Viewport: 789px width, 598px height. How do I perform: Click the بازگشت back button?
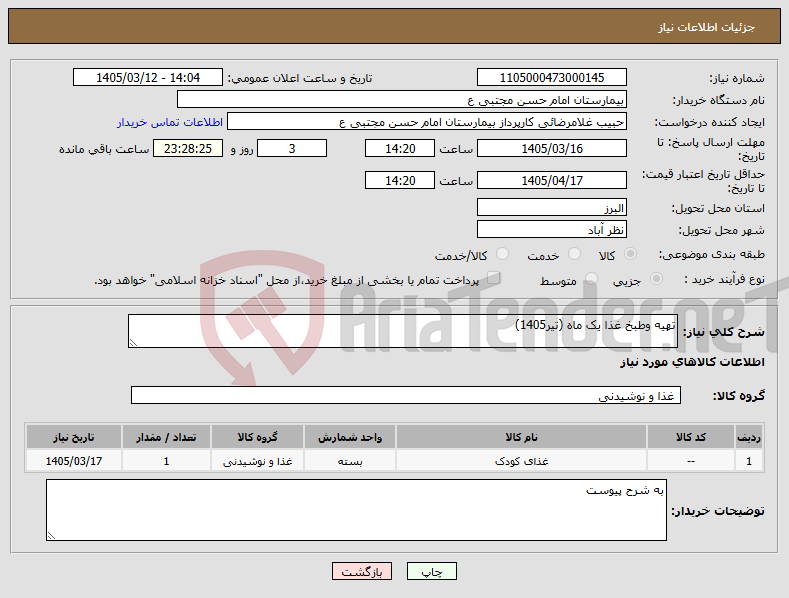(x=362, y=571)
